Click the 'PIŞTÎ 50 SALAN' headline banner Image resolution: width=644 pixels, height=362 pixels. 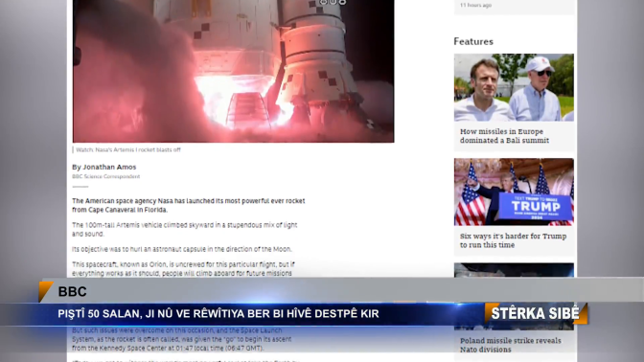(218, 314)
